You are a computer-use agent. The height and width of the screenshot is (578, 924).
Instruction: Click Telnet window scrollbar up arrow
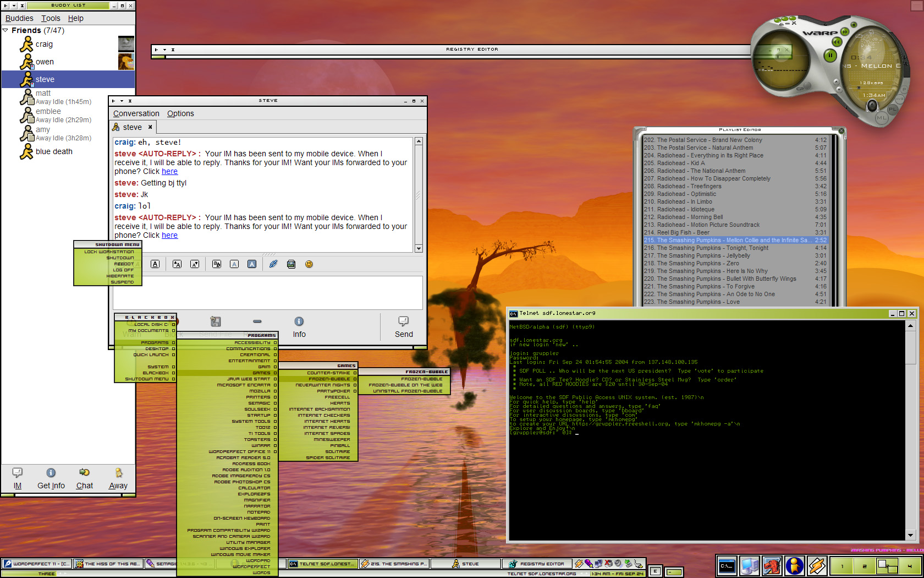pyautogui.click(x=910, y=325)
